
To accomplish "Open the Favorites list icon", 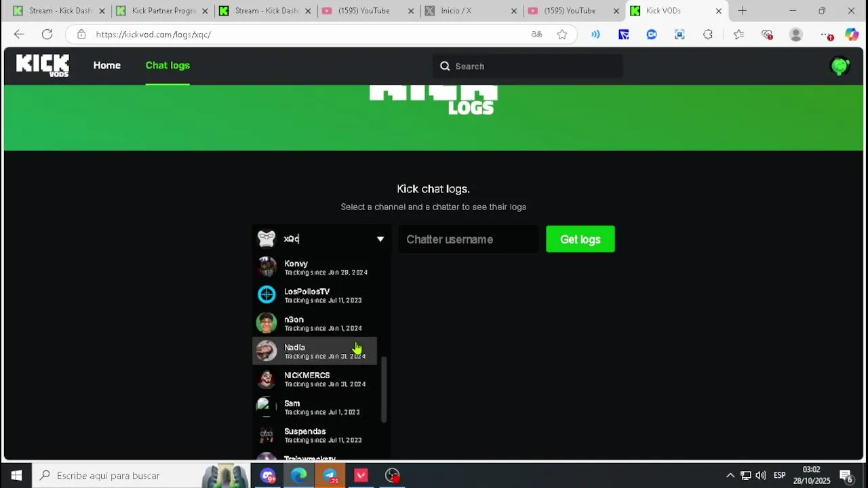I will click(x=738, y=35).
